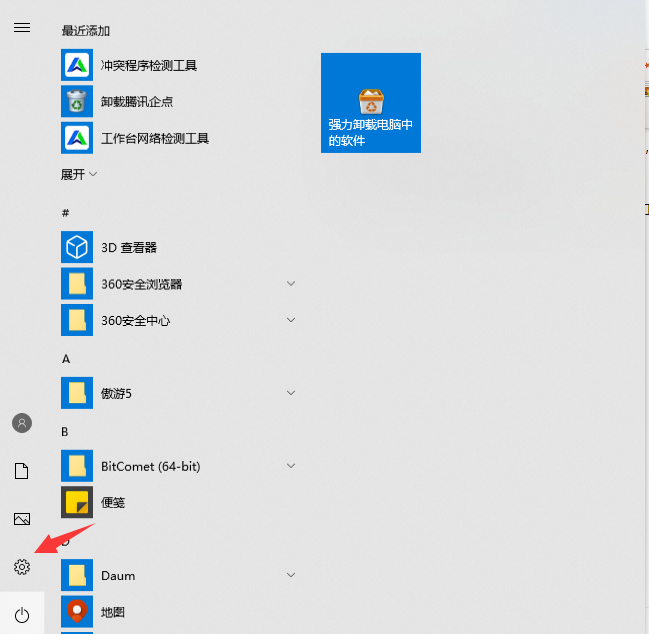Image resolution: width=649 pixels, height=634 pixels.
Task: Select the BitComet (64-bit) label
Action: [x=151, y=466]
